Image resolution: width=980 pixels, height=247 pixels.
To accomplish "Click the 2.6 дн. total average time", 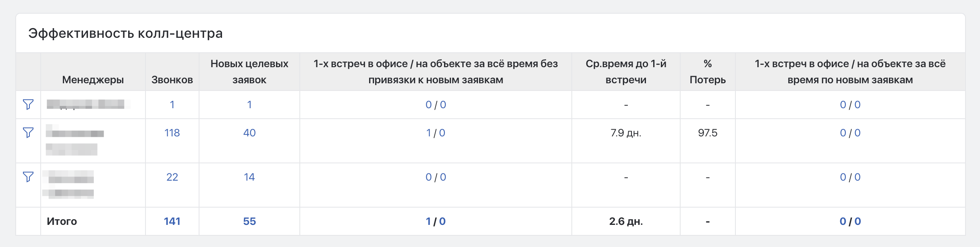I will [x=626, y=221].
